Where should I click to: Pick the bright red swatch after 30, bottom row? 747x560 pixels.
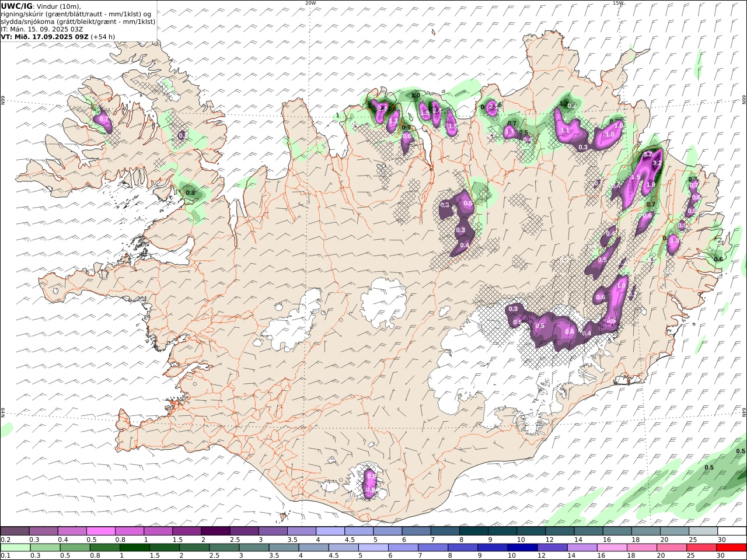pyautogui.click(x=731, y=547)
